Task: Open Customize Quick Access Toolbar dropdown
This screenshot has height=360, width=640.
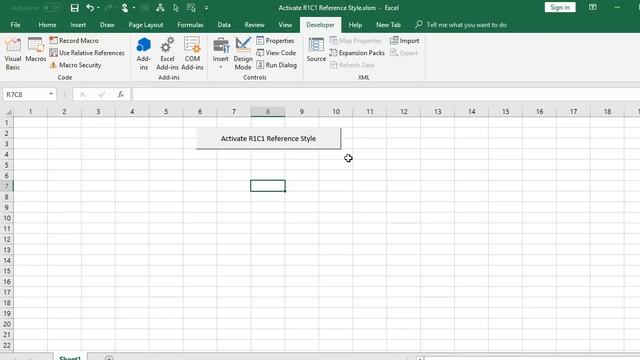Action: tap(206, 8)
